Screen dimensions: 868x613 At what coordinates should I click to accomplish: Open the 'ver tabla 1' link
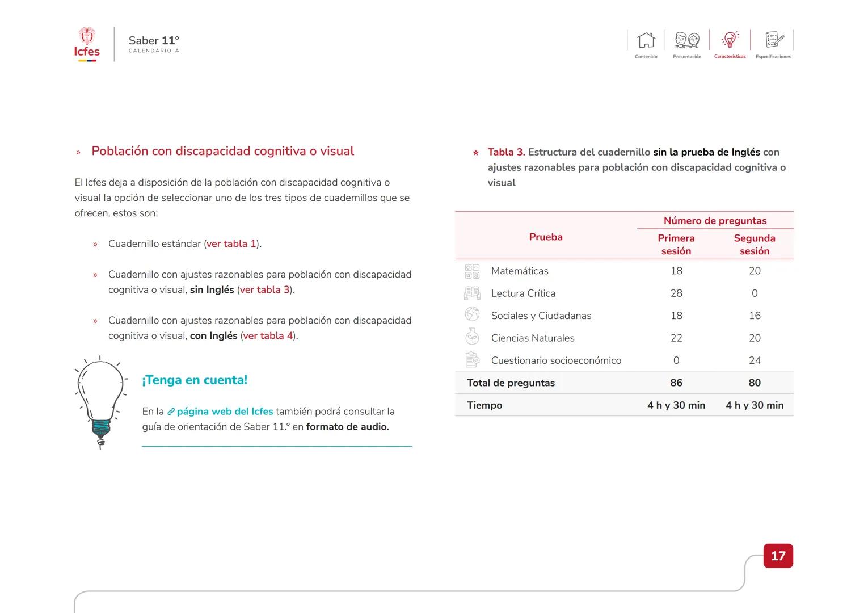click(x=231, y=244)
